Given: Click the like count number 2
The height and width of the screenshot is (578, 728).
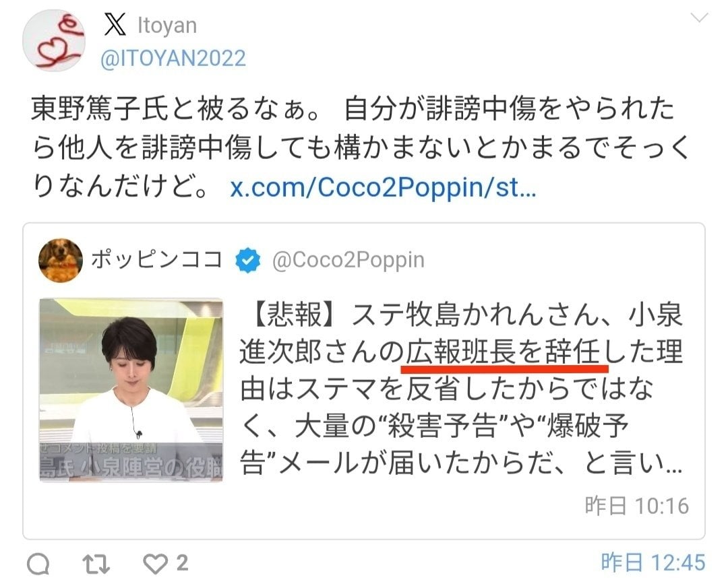Looking at the screenshot, I should point(183,563).
